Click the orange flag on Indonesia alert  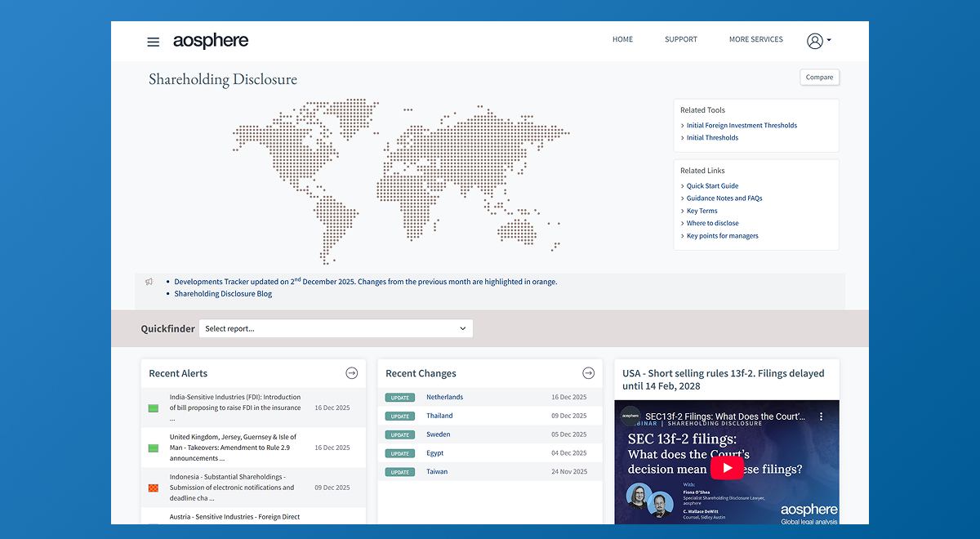click(x=153, y=488)
